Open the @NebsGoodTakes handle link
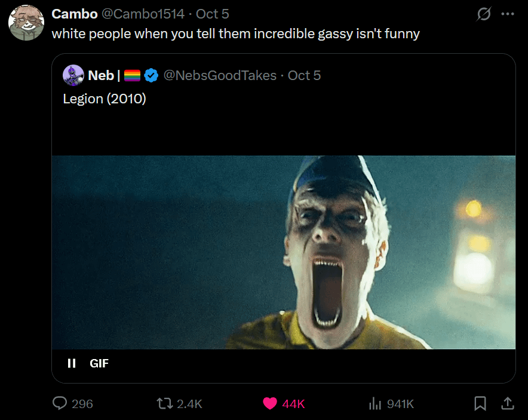The image size is (528, 420). tap(220, 75)
